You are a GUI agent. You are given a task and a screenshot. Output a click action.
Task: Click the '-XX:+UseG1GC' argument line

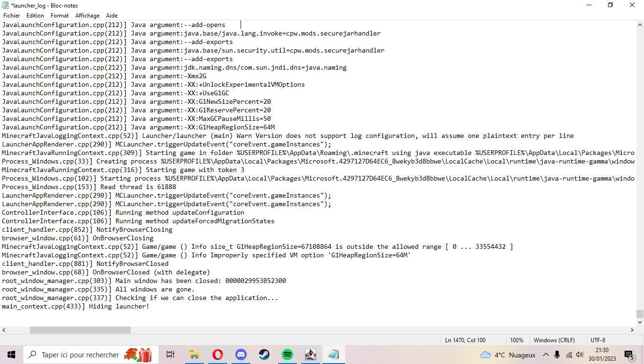(x=116, y=93)
